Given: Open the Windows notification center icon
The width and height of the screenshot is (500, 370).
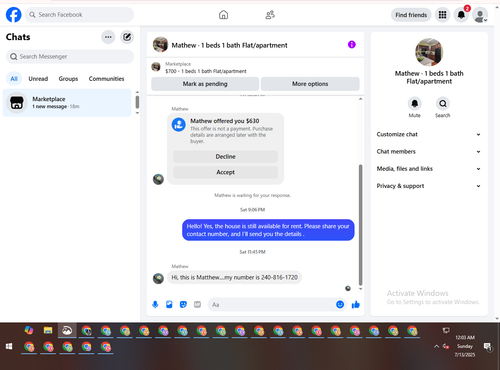Looking at the screenshot, I should pos(487,347).
